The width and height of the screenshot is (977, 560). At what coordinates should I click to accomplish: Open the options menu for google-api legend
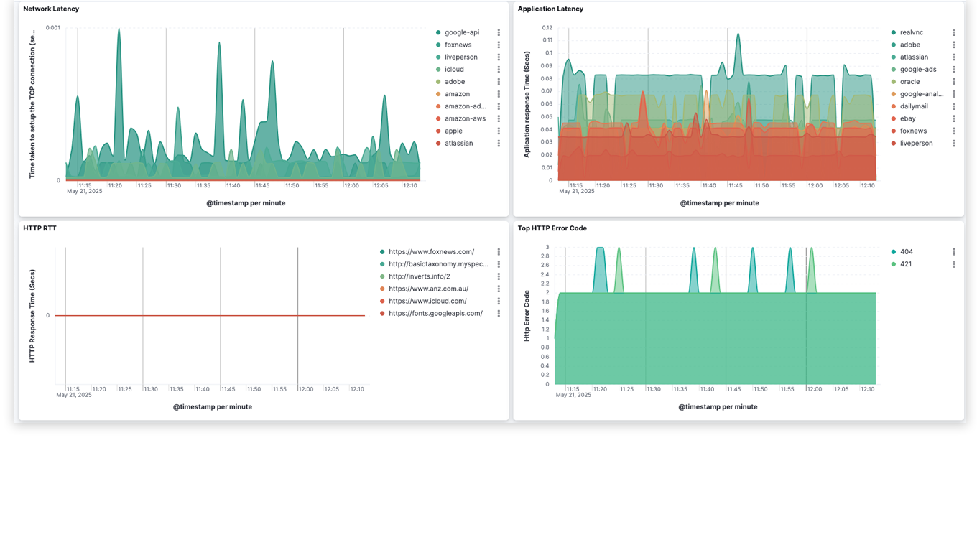tap(499, 32)
